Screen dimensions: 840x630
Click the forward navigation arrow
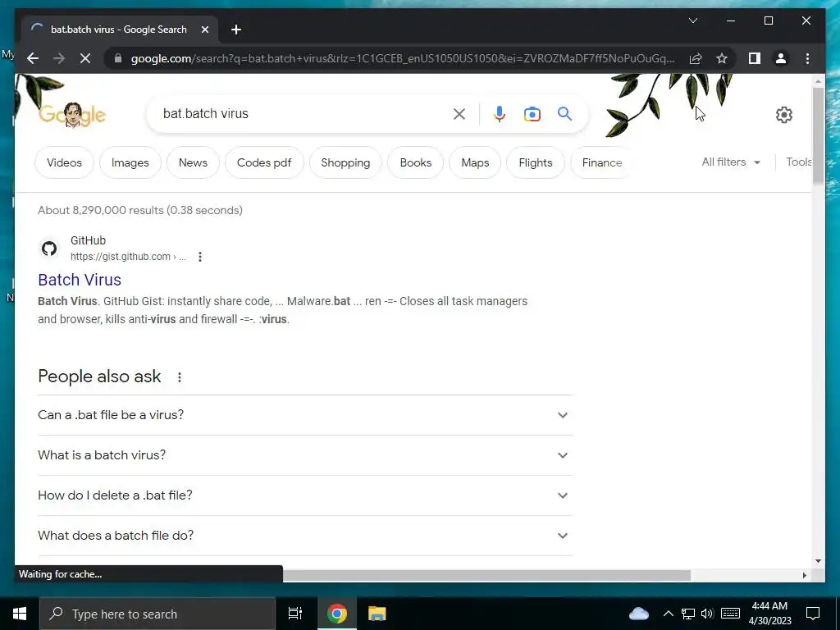pyautogui.click(x=59, y=58)
